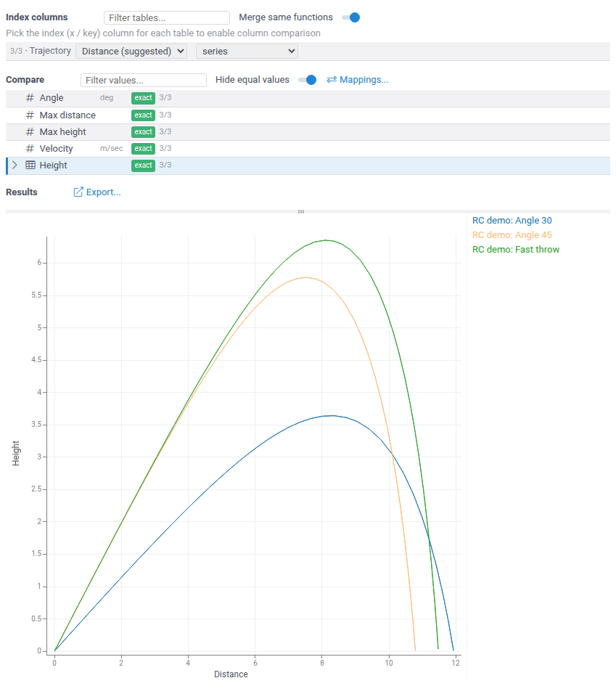
Task: Click the Mappings arrows icon
Action: [332, 80]
